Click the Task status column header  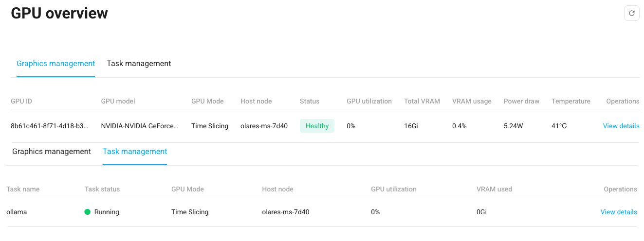(102, 189)
